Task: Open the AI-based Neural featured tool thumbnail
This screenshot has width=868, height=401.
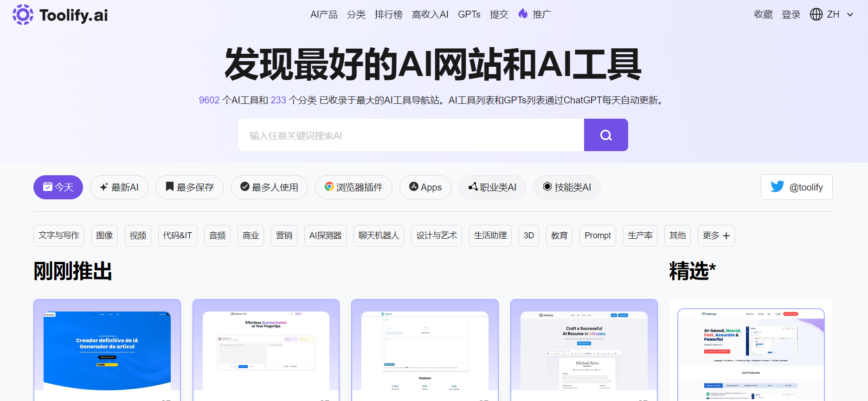Action: pyautogui.click(x=751, y=354)
